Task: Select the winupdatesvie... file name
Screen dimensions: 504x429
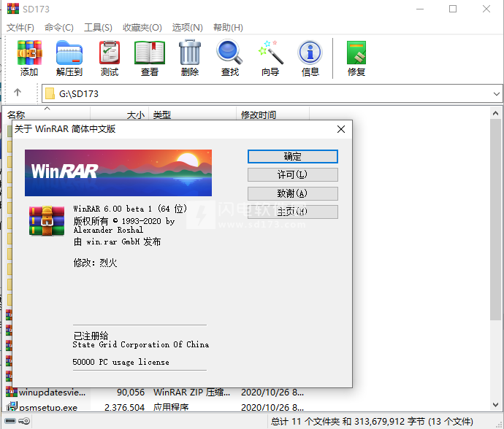Action: point(52,392)
